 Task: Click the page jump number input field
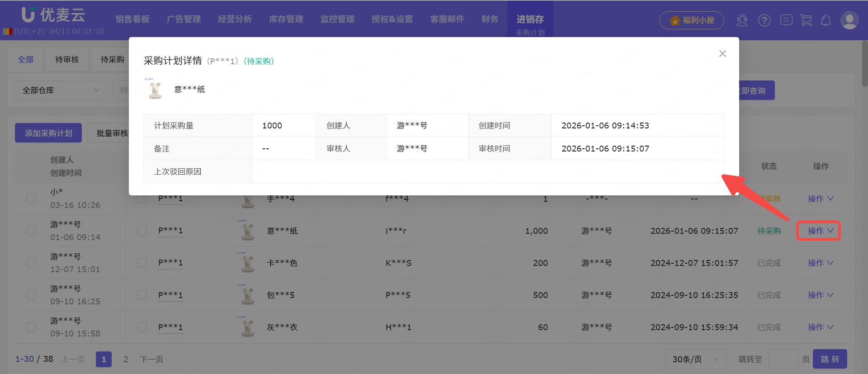pyautogui.click(x=783, y=360)
